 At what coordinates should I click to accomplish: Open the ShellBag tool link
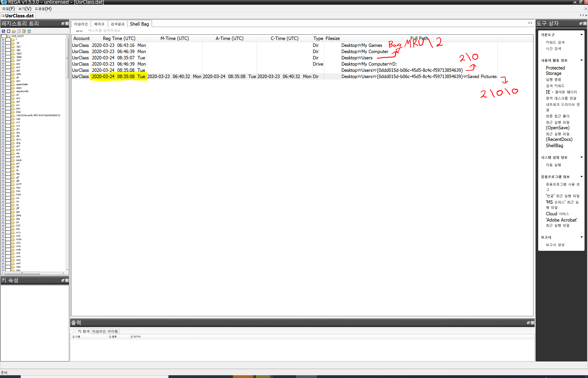(x=554, y=146)
